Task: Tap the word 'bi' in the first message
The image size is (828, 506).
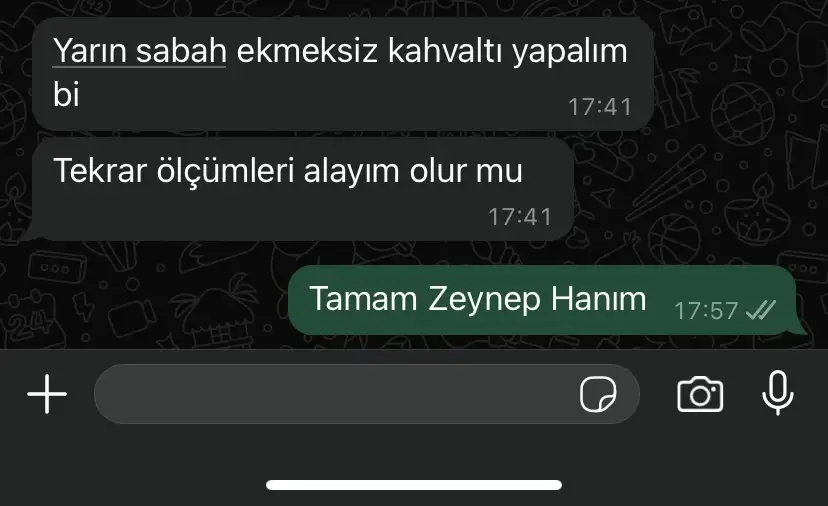Action: point(66,95)
